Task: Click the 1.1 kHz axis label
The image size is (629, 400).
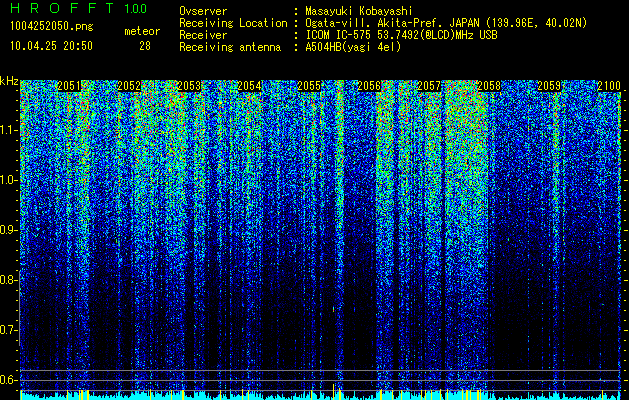Action: pos(8,130)
